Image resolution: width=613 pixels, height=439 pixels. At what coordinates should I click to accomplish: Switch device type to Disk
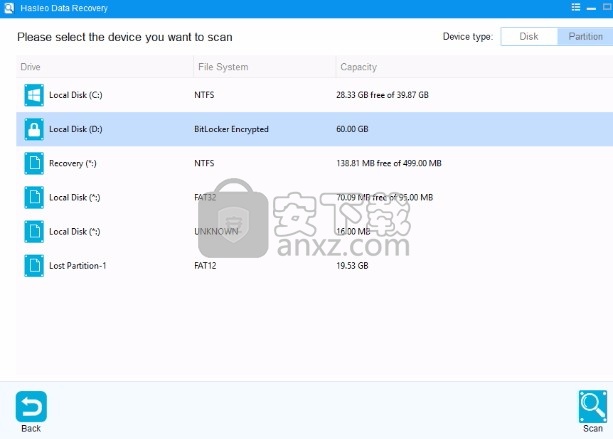point(529,36)
